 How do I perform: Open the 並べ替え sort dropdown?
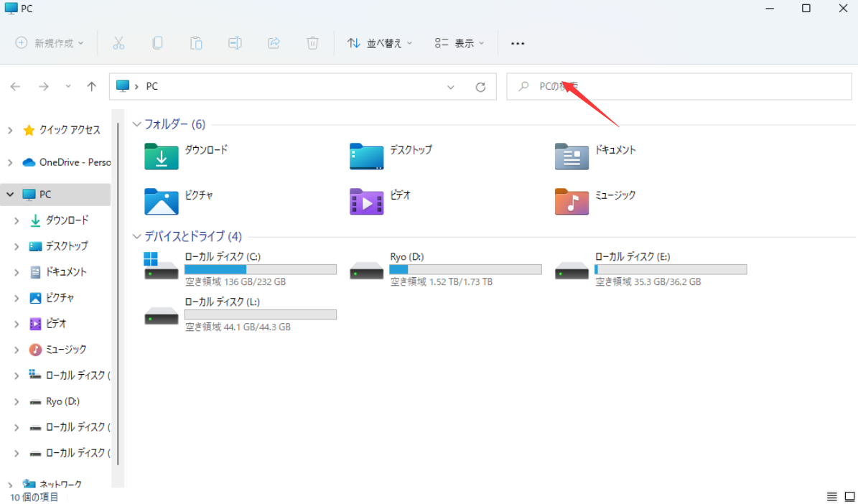click(x=379, y=43)
